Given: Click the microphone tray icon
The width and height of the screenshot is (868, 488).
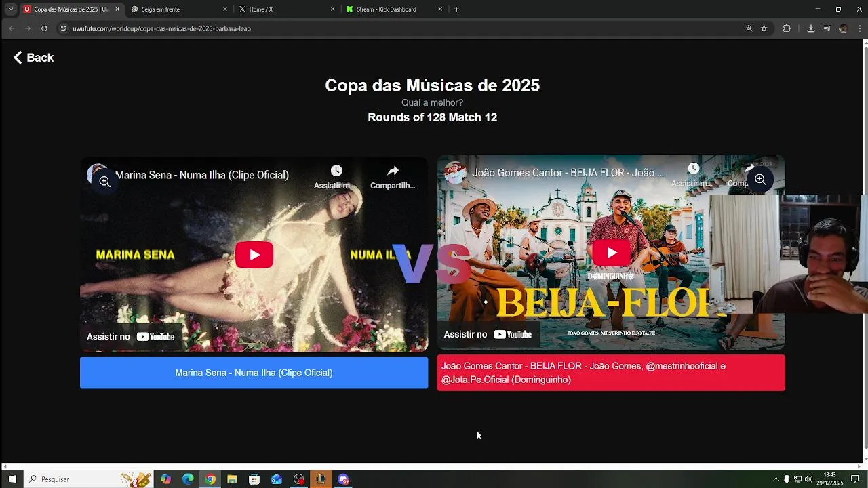Looking at the screenshot, I should tap(787, 479).
